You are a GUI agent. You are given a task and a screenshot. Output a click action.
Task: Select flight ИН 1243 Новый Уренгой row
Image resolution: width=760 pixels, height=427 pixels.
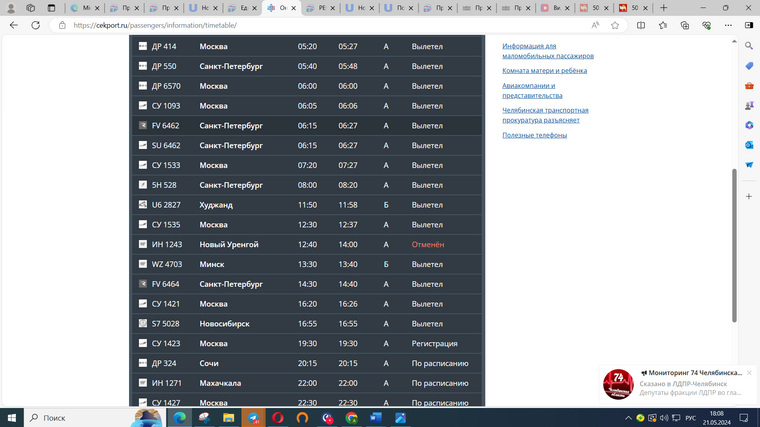(x=307, y=244)
